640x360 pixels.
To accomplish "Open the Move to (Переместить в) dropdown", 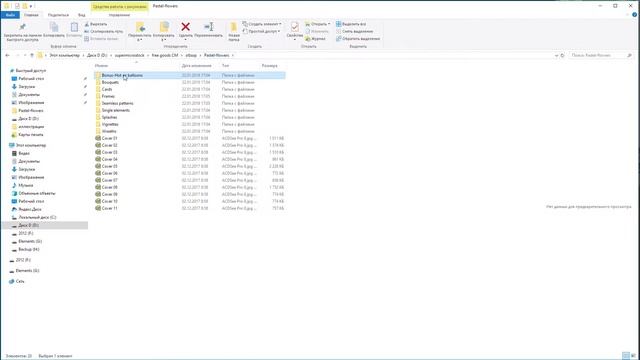I will pos(140,32).
